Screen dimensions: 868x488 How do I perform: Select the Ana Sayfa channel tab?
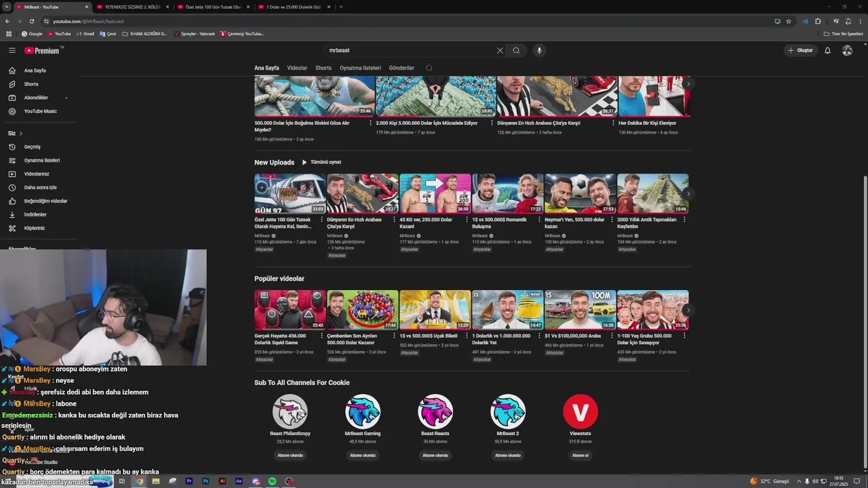pyautogui.click(x=267, y=68)
